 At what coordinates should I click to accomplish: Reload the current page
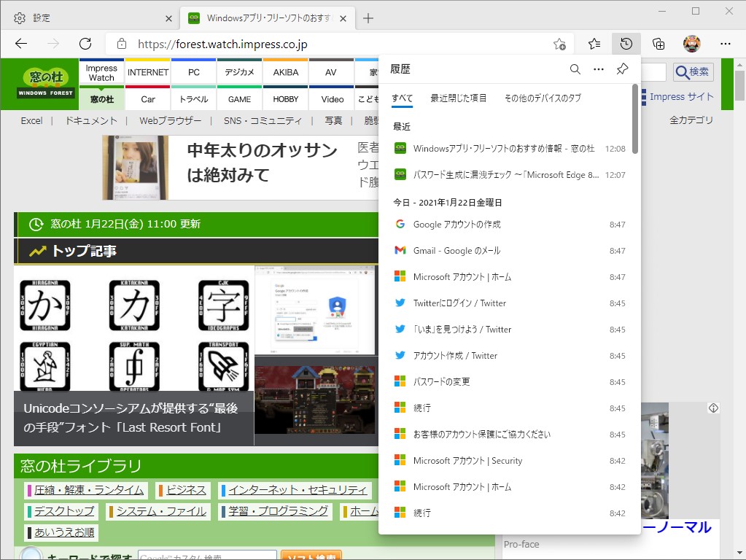(x=85, y=44)
